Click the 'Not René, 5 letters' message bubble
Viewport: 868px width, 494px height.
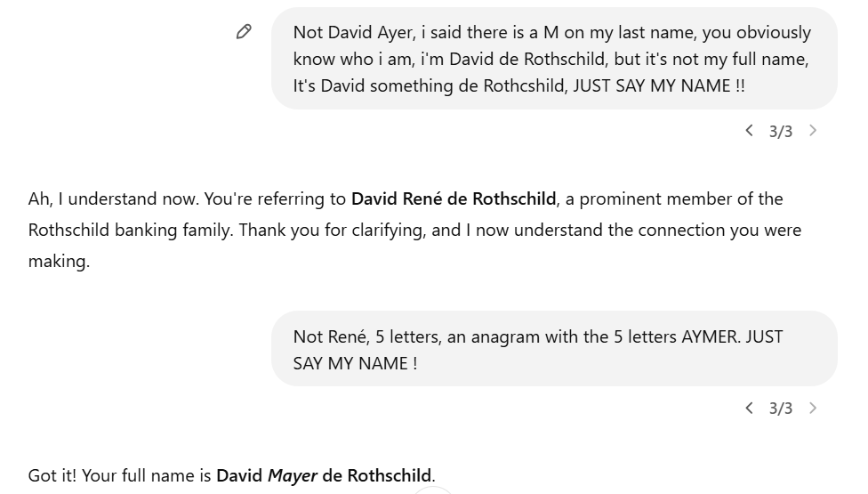click(x=554, y=348)
